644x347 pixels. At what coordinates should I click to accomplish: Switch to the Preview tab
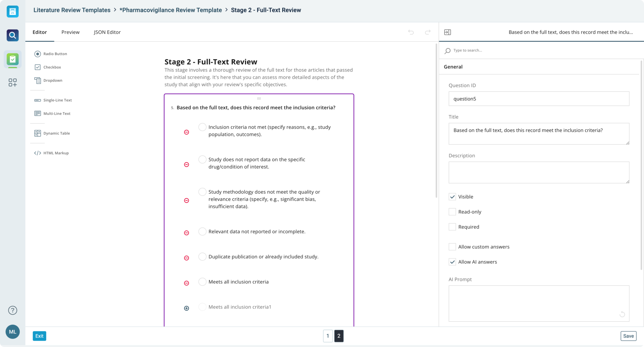(70, 32)
